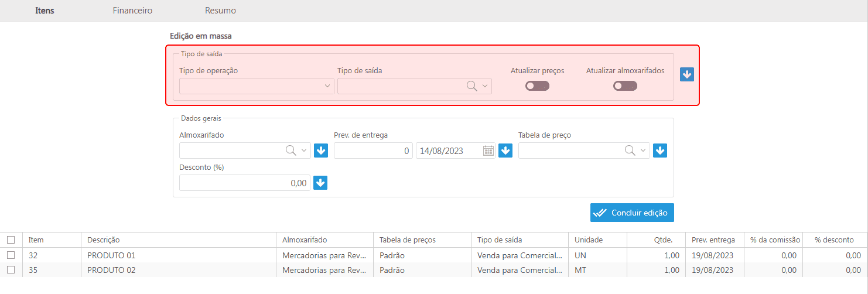The image size is (868, 294).
Task: Check the box for PRODUTO 01 row
Action: [x=11, y=255]
